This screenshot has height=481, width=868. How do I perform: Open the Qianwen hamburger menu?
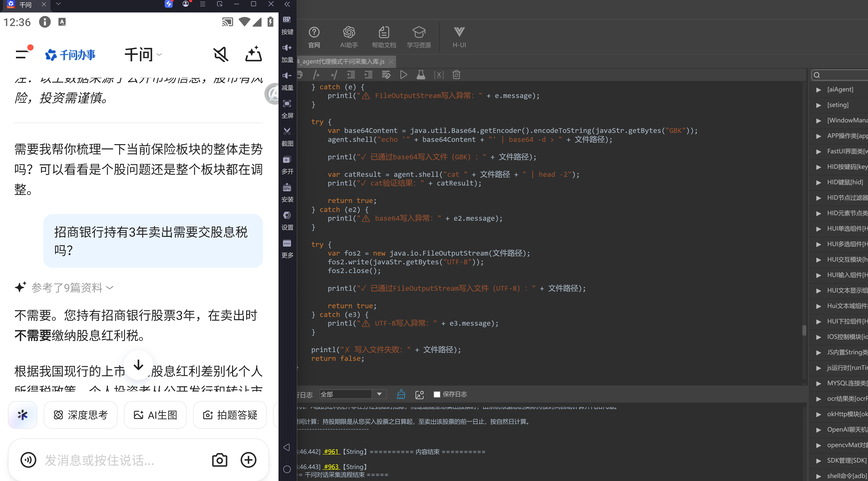click(x=23, y=54)
